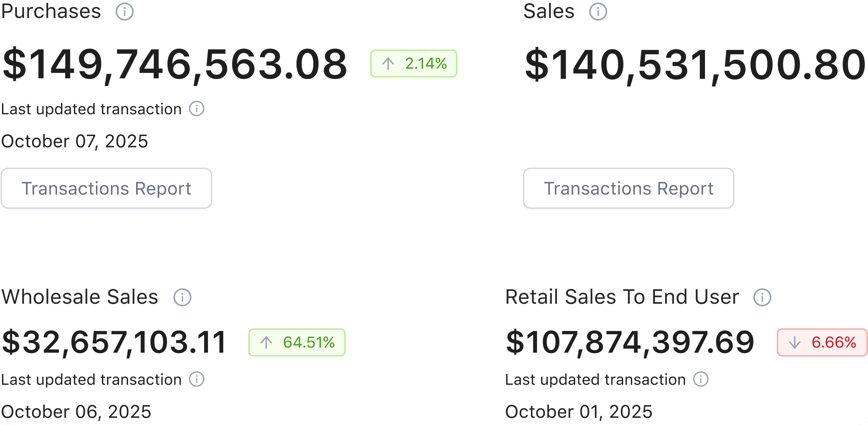Click the Wholesale Sales heading

[80, 297]
